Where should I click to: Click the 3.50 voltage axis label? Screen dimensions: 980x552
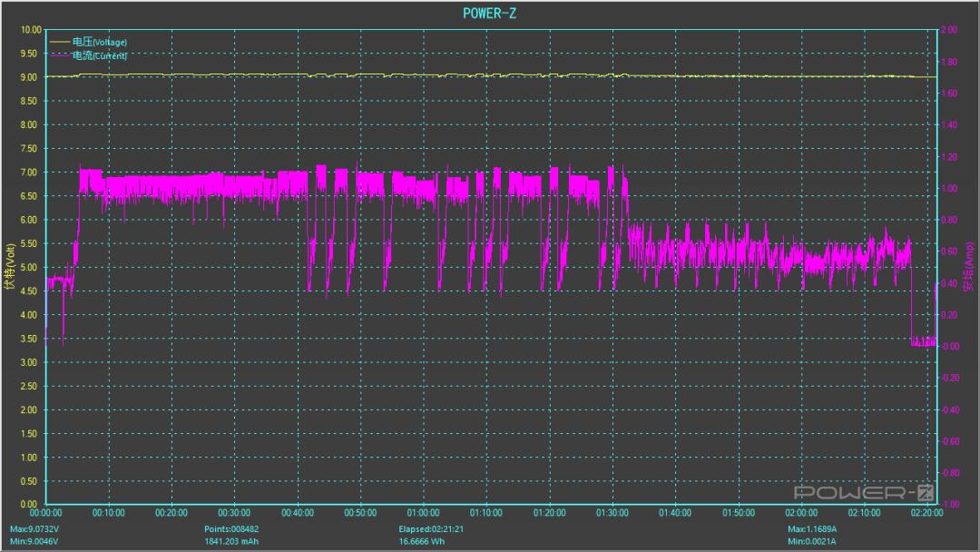point(29,339)
